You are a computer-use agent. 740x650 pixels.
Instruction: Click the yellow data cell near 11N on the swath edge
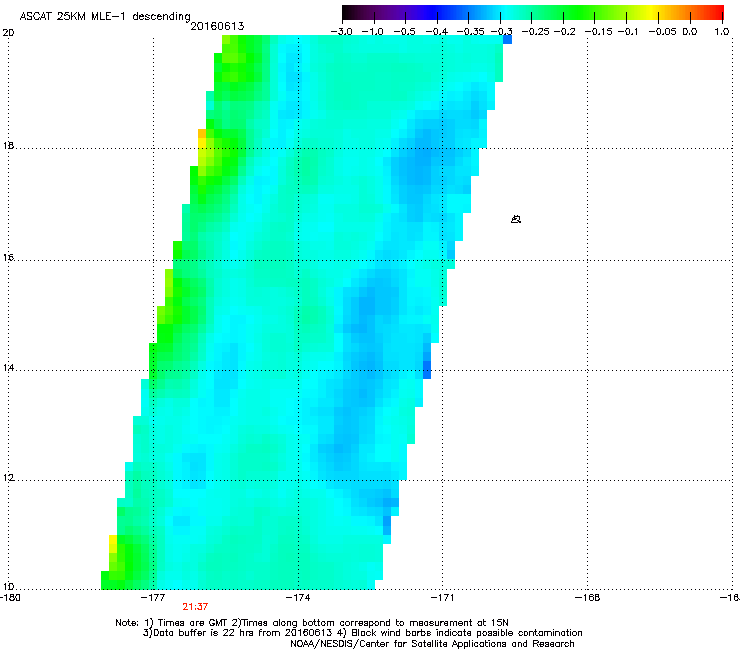click(x=113, y=544)
